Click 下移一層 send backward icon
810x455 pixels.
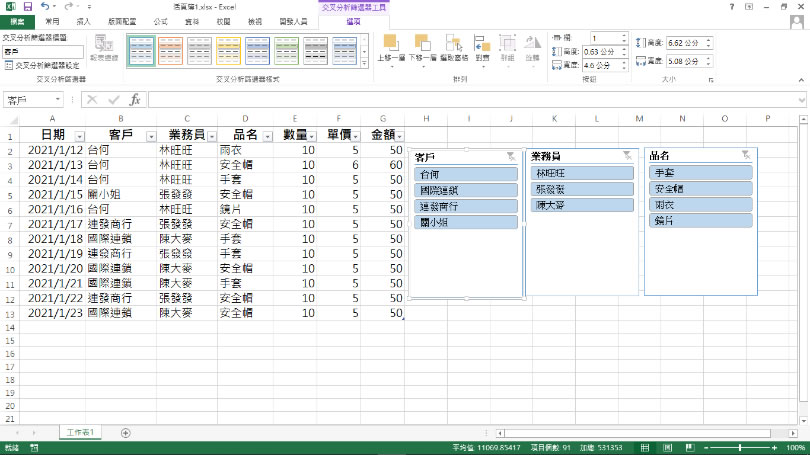pos(423,48)
